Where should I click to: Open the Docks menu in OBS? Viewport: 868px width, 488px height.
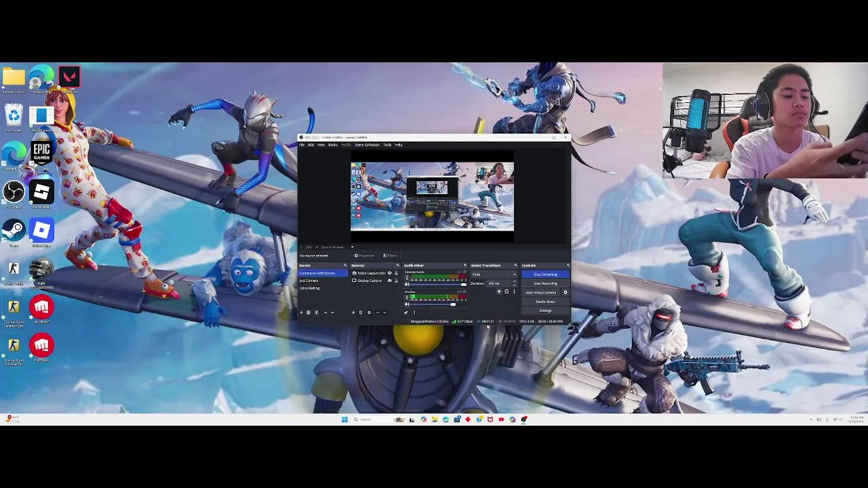click(333, 145)
